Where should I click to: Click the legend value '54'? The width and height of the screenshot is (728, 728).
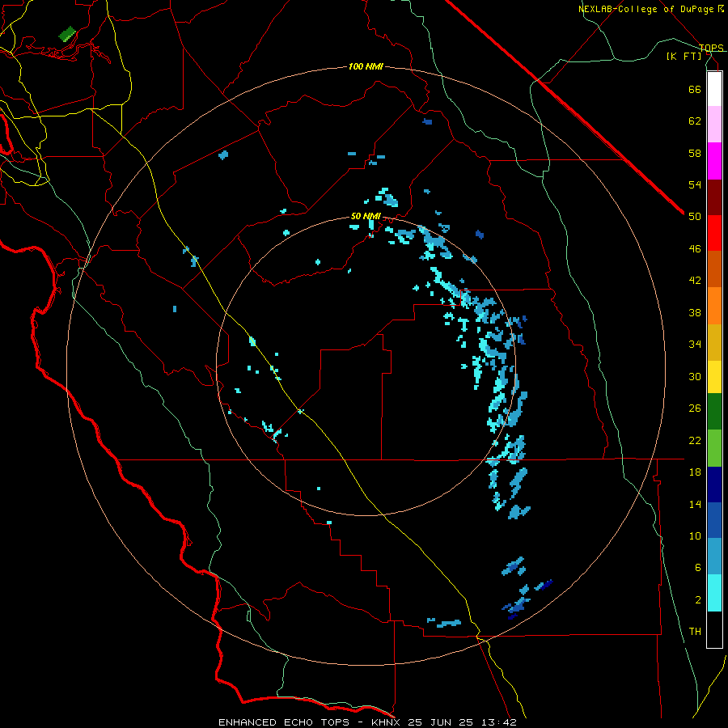pyautogui.click(x=695, y=184)
